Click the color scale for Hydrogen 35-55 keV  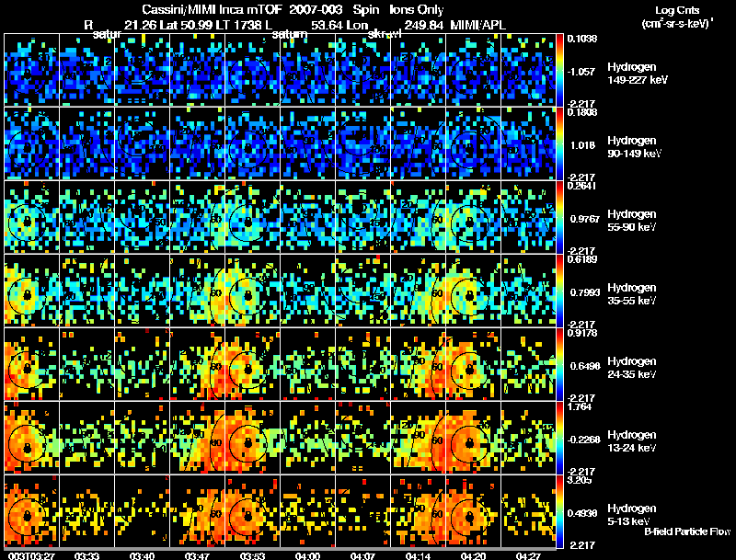[x=559, y=291]
